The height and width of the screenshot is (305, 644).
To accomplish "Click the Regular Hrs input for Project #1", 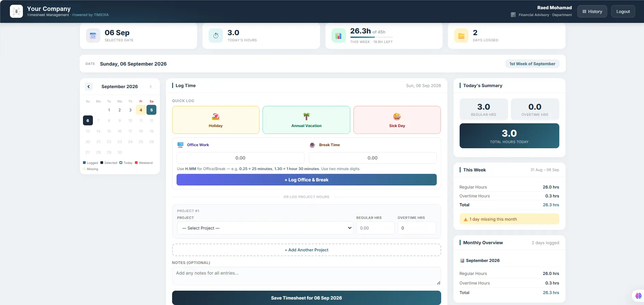I will click(375, 228).
